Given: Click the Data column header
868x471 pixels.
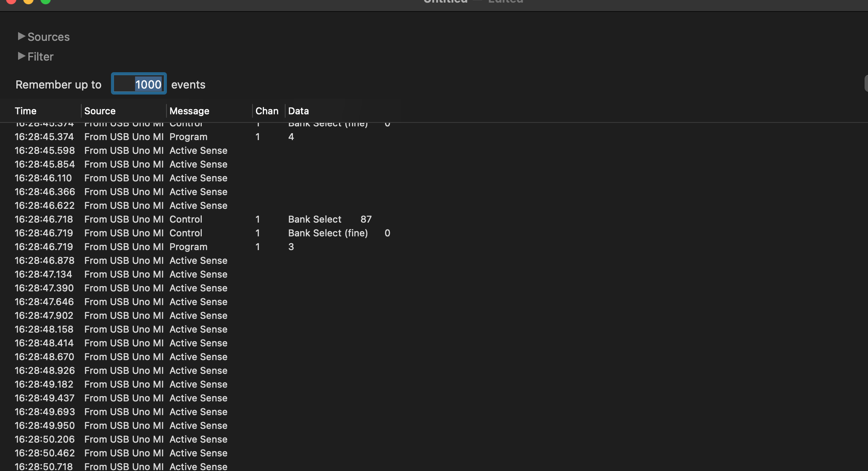Looking at the screenshot, I should pyautogui.click(x=299, y=111).
